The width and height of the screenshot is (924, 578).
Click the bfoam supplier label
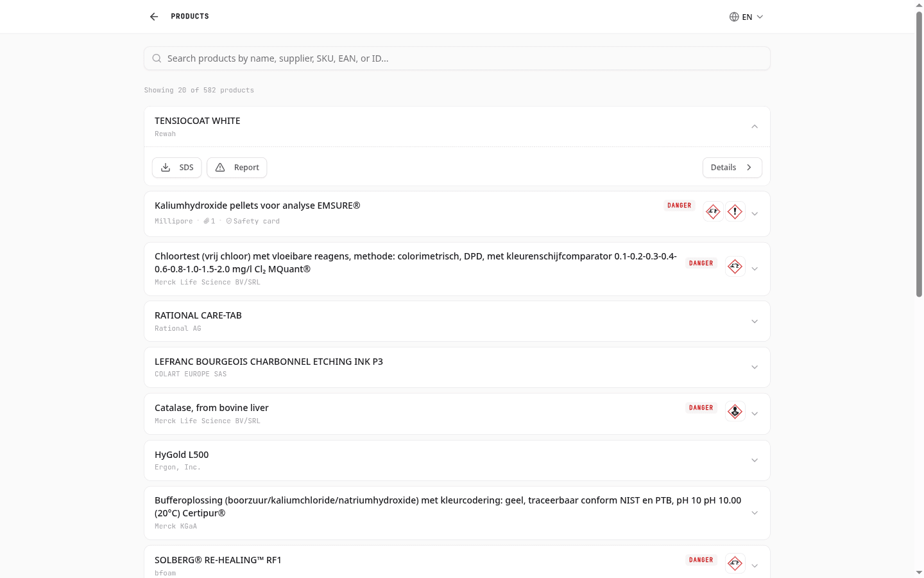(x=165, y=573)
